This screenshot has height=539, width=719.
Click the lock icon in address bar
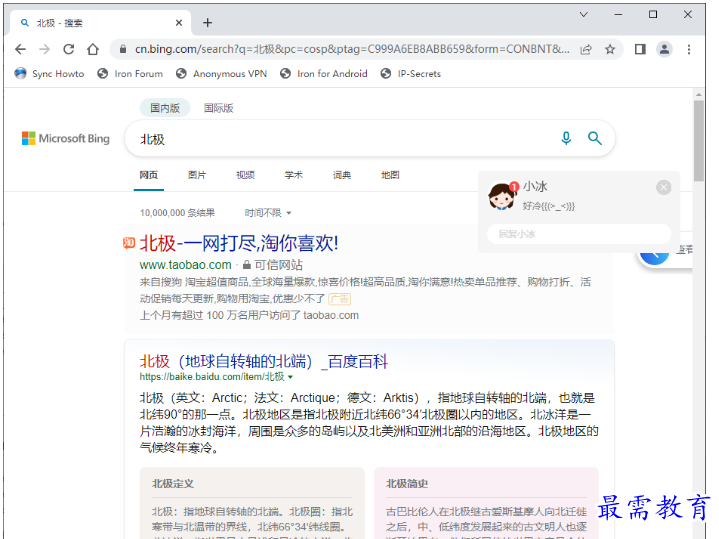point(122,49)
